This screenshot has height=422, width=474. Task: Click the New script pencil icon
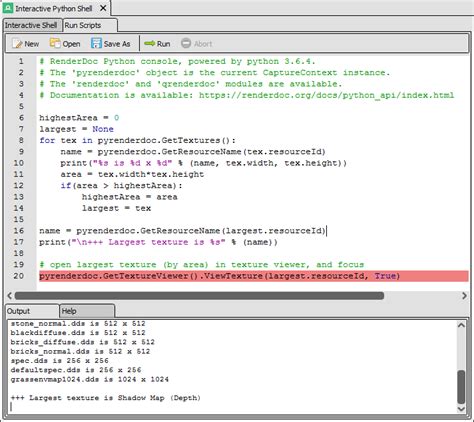pyautogui.click(x=17, y=44)
